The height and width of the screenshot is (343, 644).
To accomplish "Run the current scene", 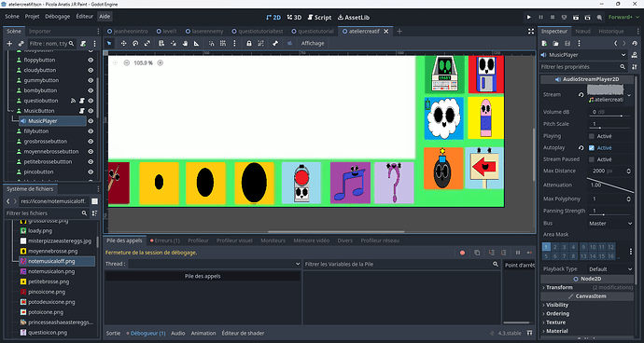I will (x=576, y=17).
